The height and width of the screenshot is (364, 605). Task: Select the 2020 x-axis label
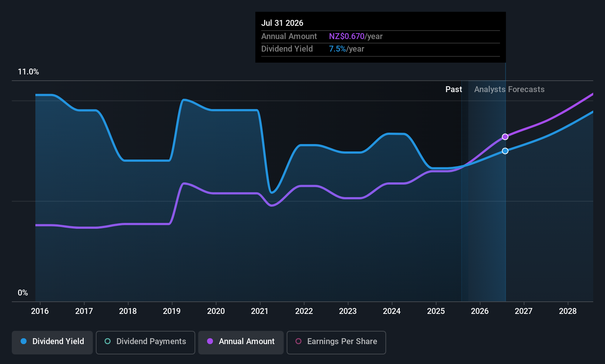(x=216, y=311)
